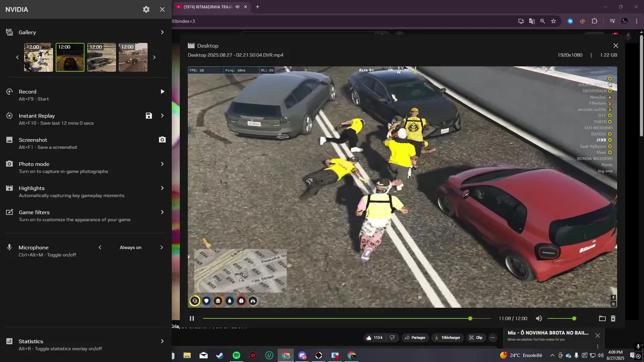The image size is (644, 362).
Task: Click the Microphone 'Always on' value
Action: point(130,247)
